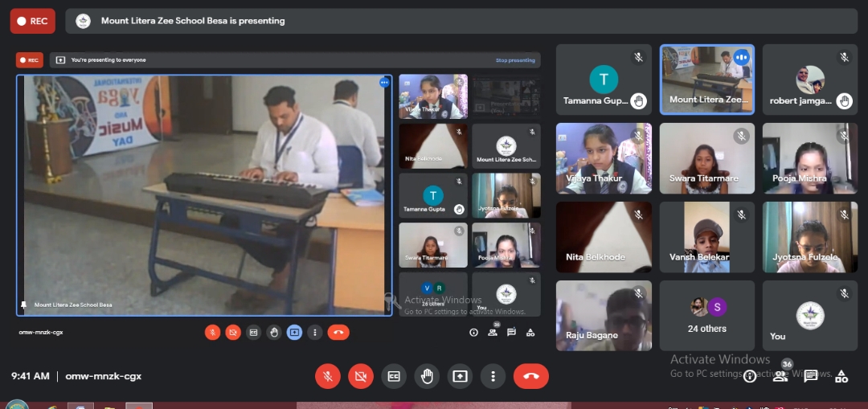Select the large Jyotsna Fulzele video tile
The height and width of the screenshot is (409, 868).
810,237
